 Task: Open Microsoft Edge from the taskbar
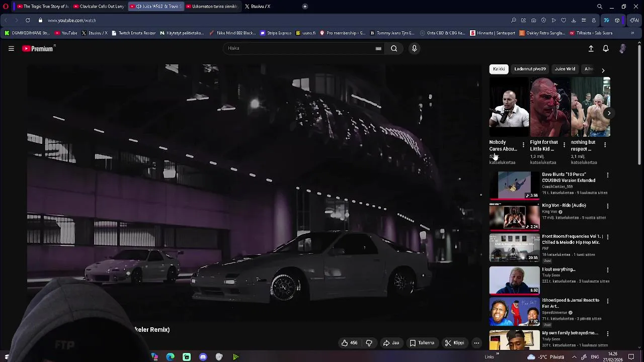[x=171, y=357]
